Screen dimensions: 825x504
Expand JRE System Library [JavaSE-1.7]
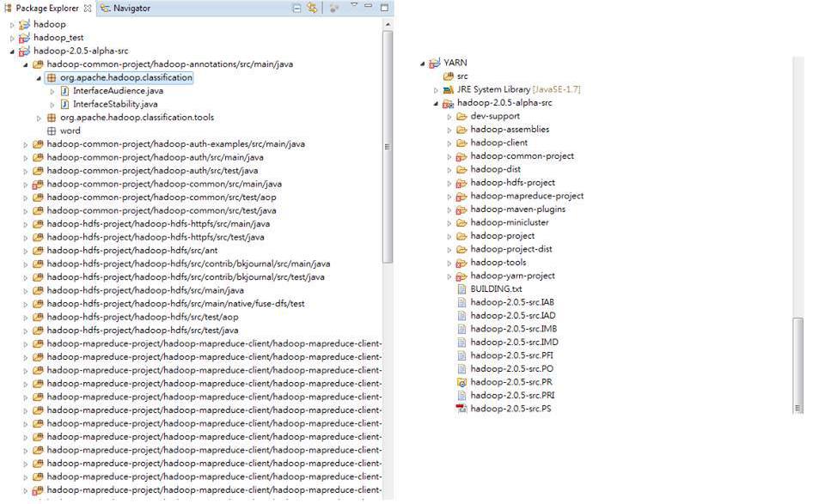[x=436, y=90]
